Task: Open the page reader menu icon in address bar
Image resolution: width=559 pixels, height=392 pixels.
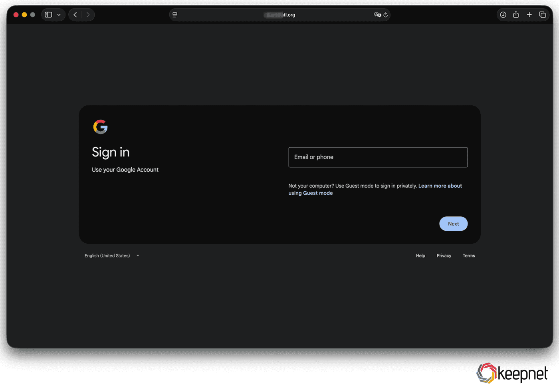Action: 175,15
